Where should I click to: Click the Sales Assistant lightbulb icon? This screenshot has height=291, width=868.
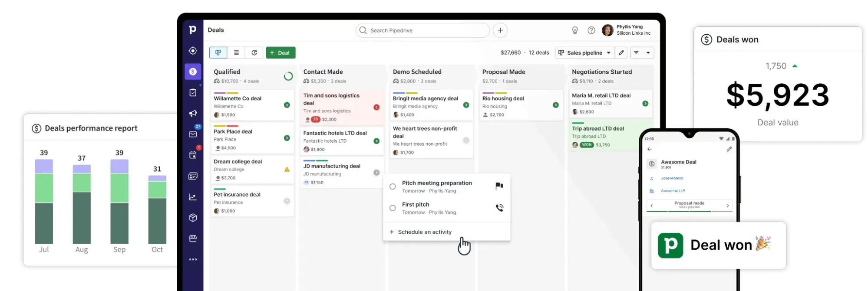575,30
